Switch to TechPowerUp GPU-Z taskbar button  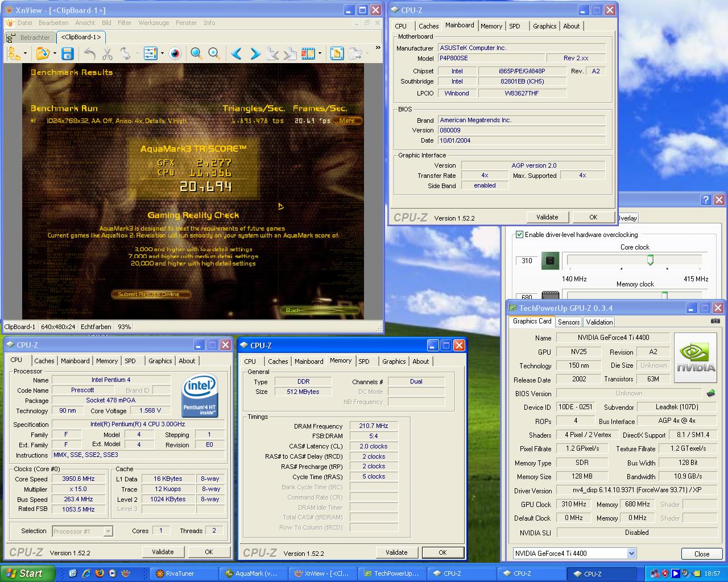click(392, 573)
